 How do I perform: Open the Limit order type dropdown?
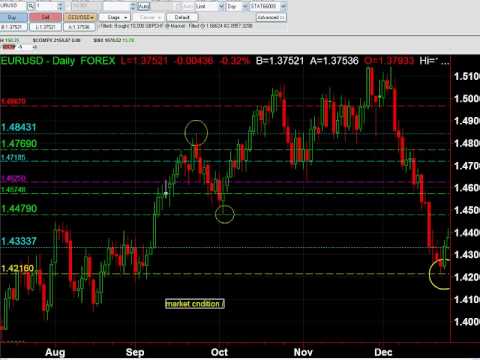click(x=210, y=6)
